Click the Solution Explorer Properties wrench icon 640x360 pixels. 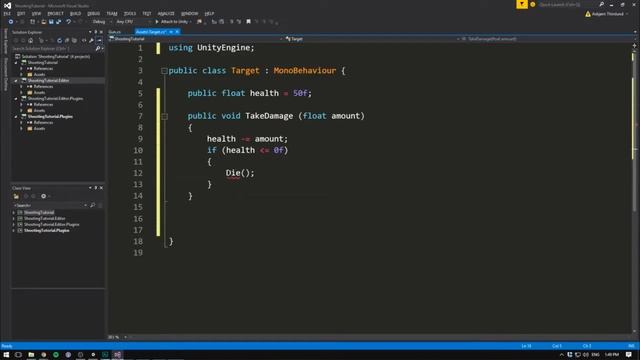(91, 40)
